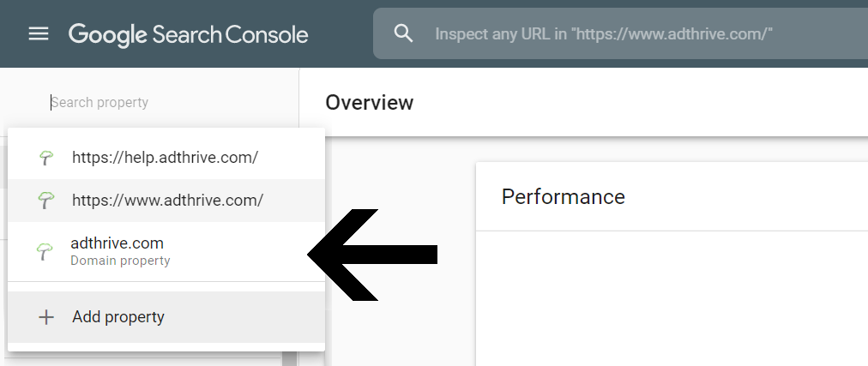The height and width of the screenshot is (366, 868).
Task: Click the empty Performance card body
Action: point(672,298)
